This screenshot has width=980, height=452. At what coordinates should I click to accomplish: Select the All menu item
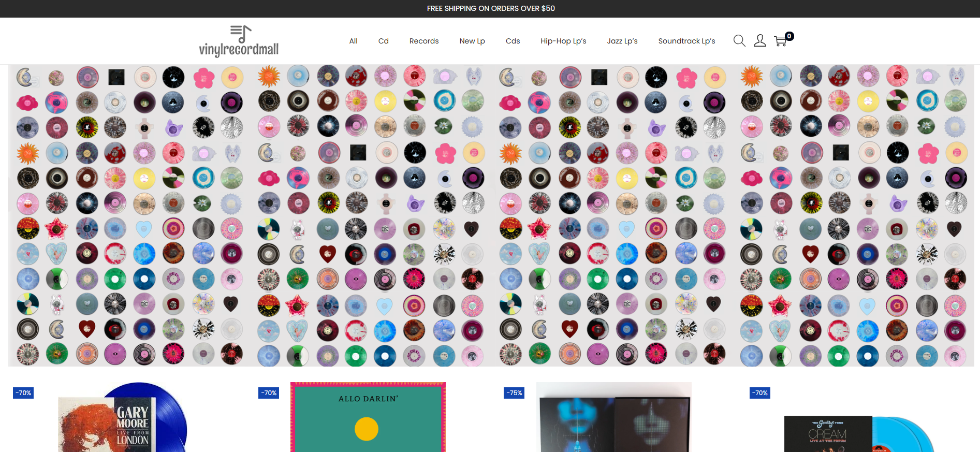click(353, 41)
